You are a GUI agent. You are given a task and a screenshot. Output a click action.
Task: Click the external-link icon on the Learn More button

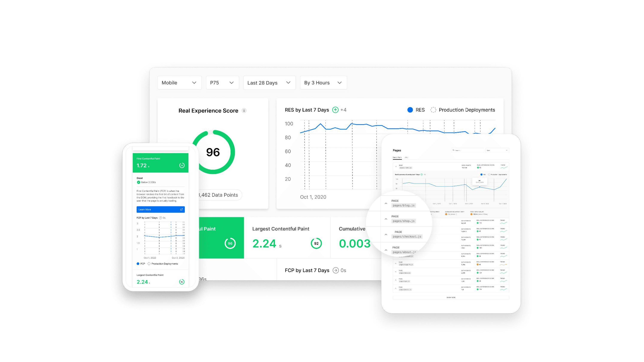[181, 209]
